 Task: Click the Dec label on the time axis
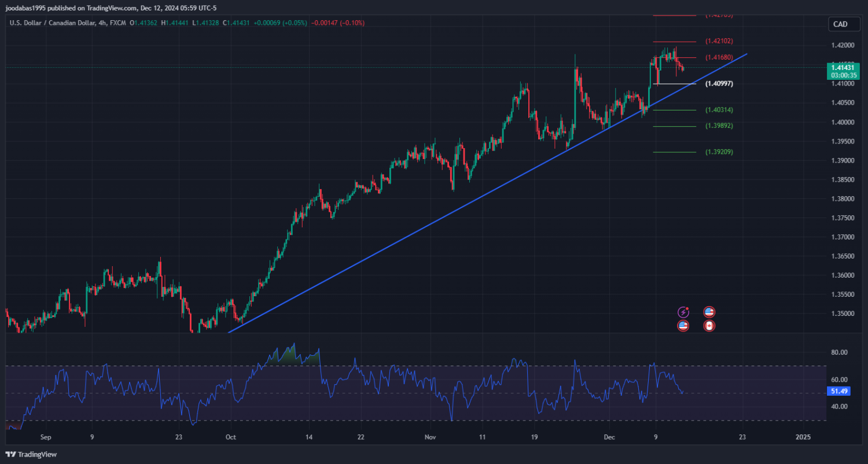tap(608, 437)
